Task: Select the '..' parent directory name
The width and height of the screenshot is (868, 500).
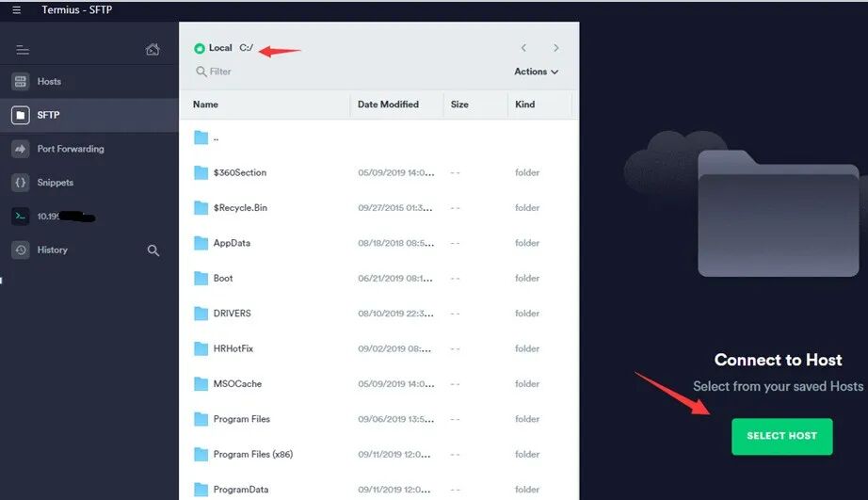Action: (x=216, y=138)
